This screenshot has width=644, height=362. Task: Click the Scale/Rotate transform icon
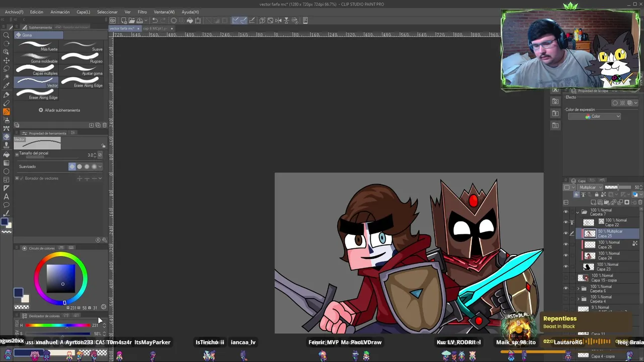(x=198, y=21)
